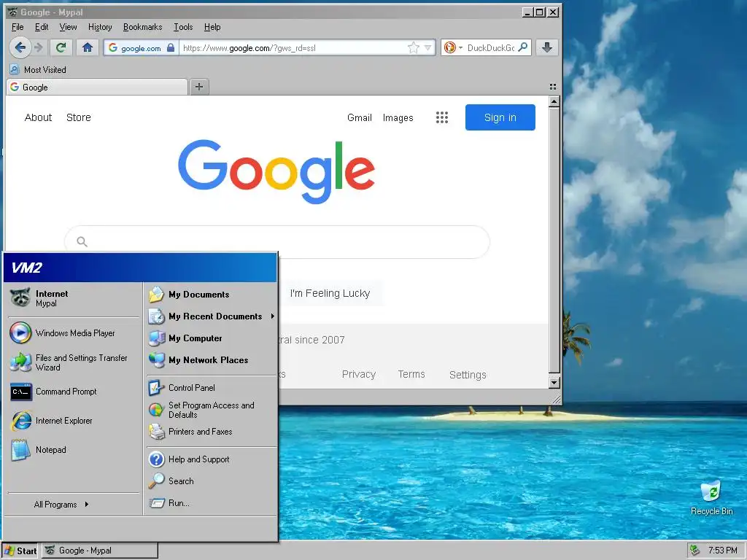
Task: Click the Recycle Bin desktop icon
Action: [x=712, y=498]
